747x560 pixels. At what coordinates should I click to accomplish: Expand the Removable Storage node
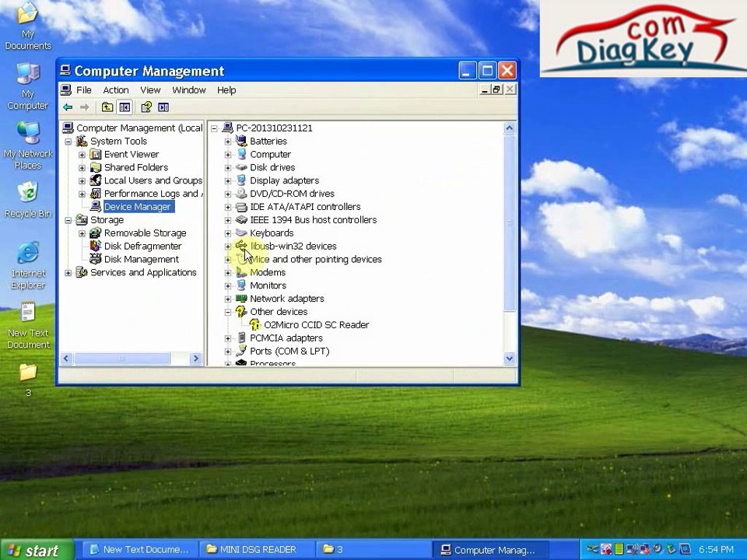[82, 233]
